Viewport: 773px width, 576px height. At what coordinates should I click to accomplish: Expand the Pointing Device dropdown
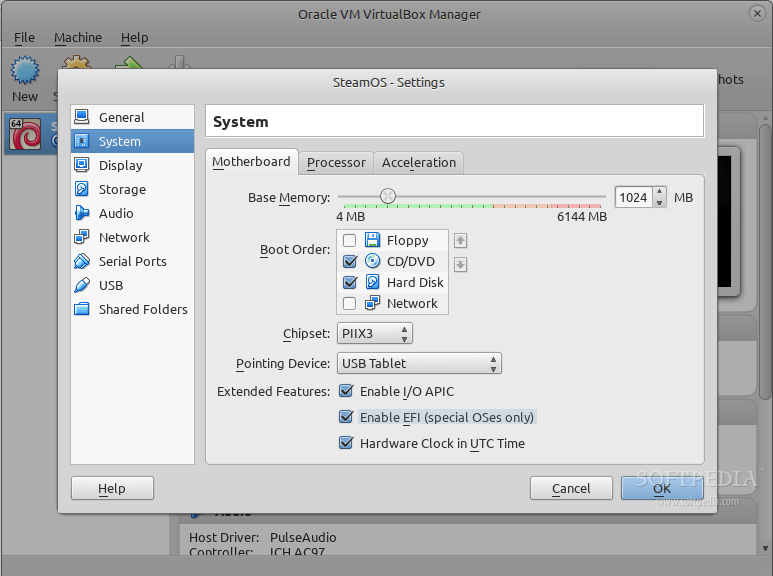419,363
